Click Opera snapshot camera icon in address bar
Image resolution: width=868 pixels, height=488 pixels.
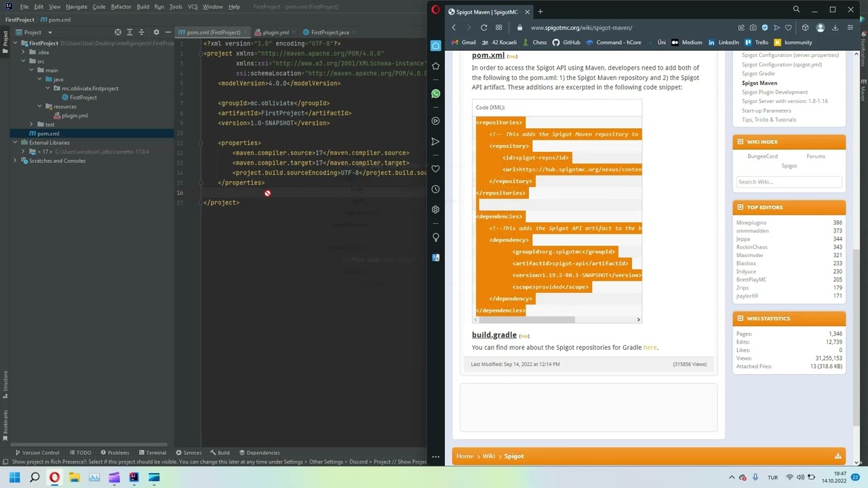pyautogui.click(x=753, y=28)
